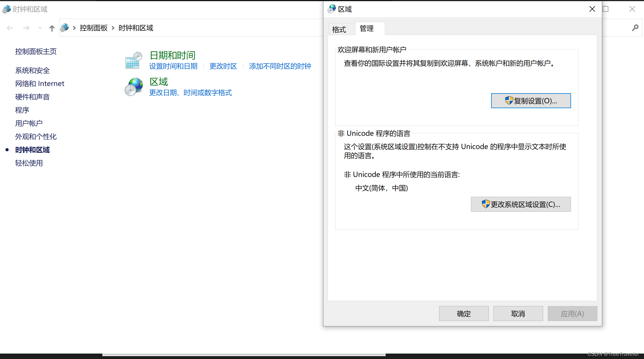644x359 pixels.
Task: Click the 复制设置(O)... button
Action: tap(531, 101)
